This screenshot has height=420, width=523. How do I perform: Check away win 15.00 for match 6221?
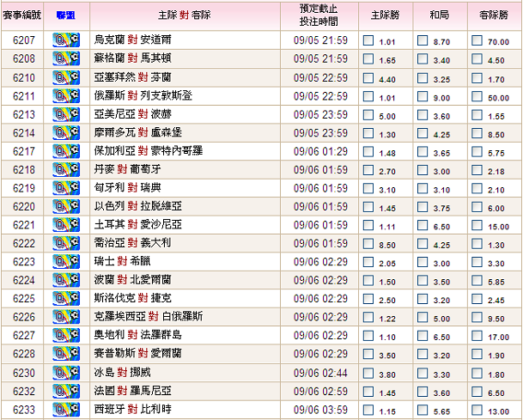point(477,225)
